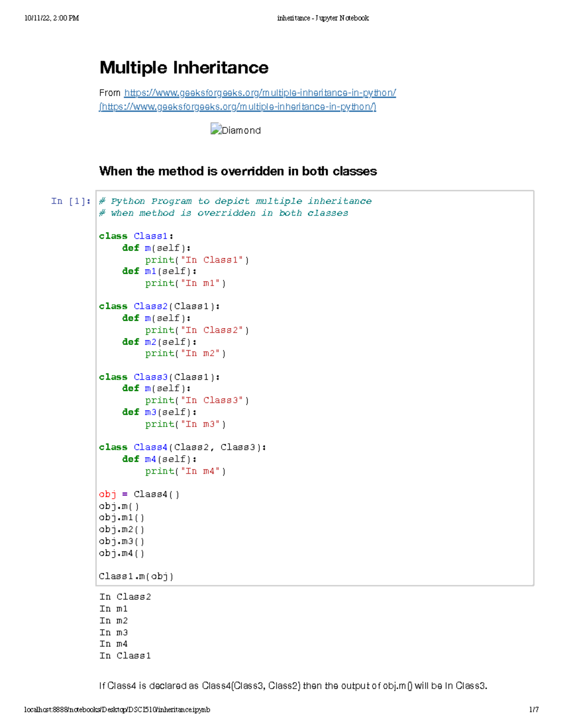Click the Multiple Inheritance heading
The width and height of the screenshot is (563, 728).
(184, 68)
